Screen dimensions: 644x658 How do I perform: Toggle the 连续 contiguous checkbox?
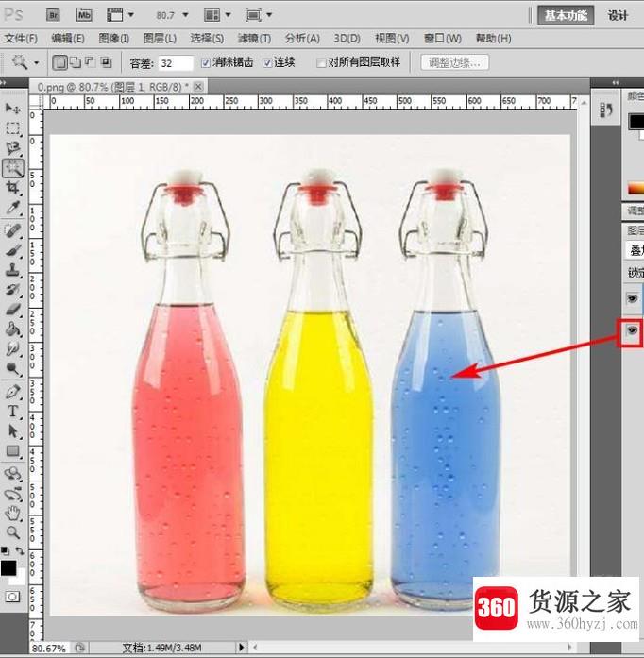[267, 63]
